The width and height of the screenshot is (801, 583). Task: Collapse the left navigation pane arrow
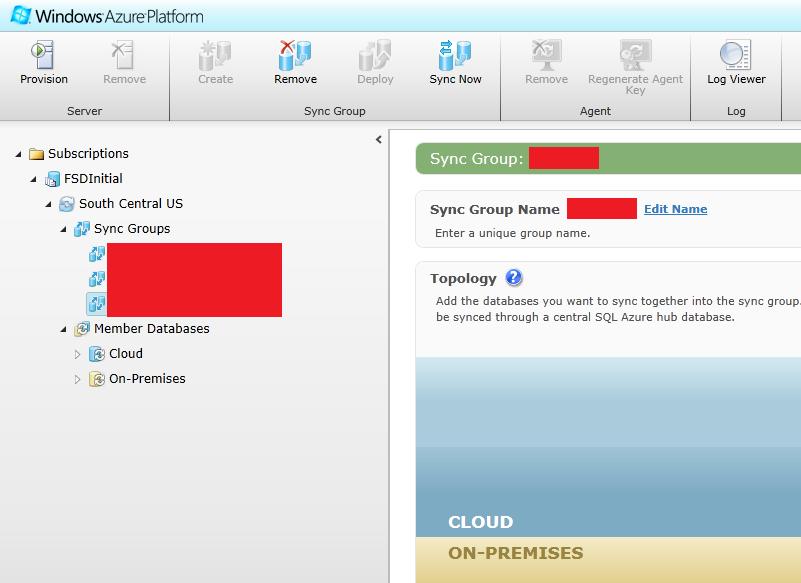(379, 139)
